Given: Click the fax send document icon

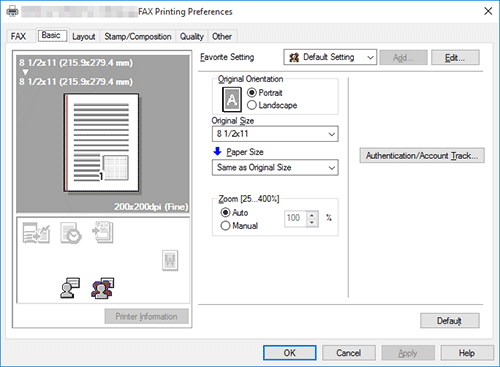Looking at the screenshot, I should [36, 233].
